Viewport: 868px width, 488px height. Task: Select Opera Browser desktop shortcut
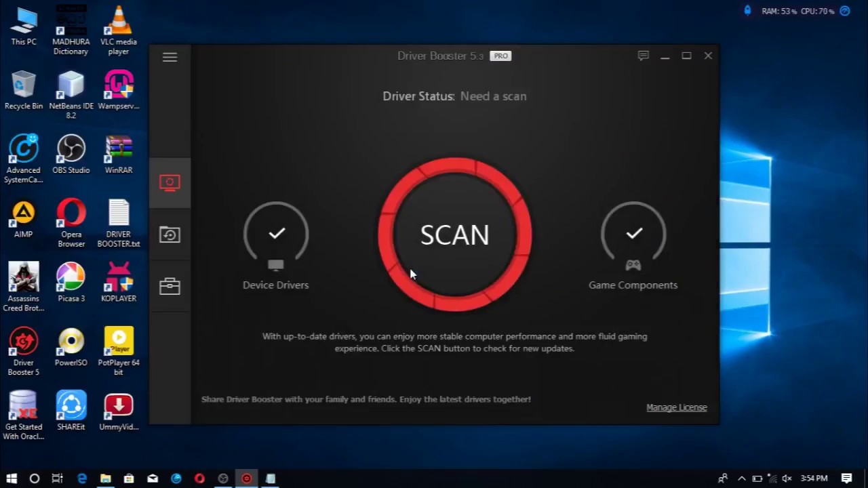[71, 224]
